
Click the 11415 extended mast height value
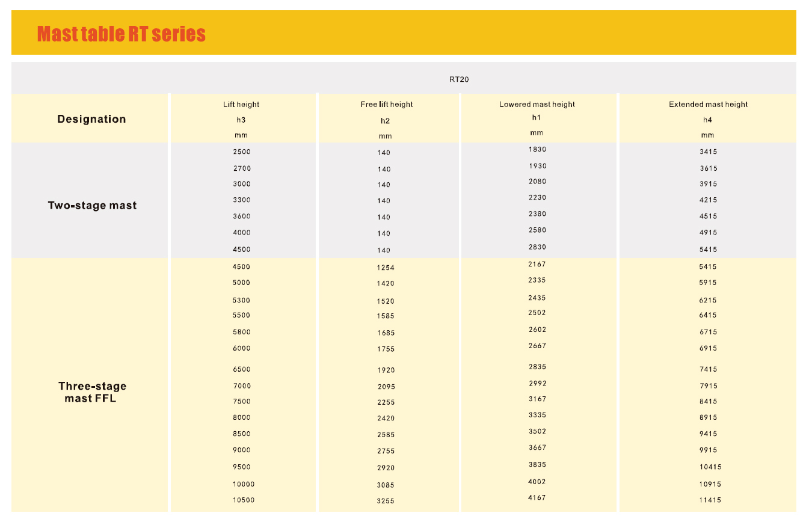click(x=710, y=500)
